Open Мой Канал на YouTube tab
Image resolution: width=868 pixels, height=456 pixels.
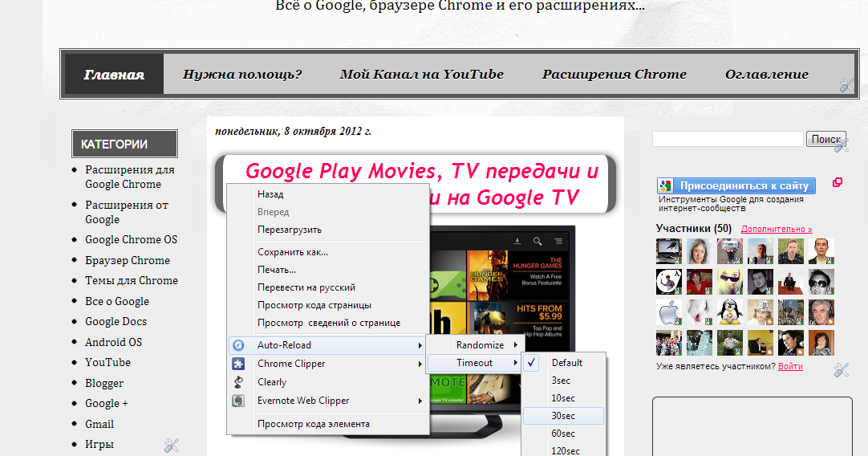tap(422, 74)
